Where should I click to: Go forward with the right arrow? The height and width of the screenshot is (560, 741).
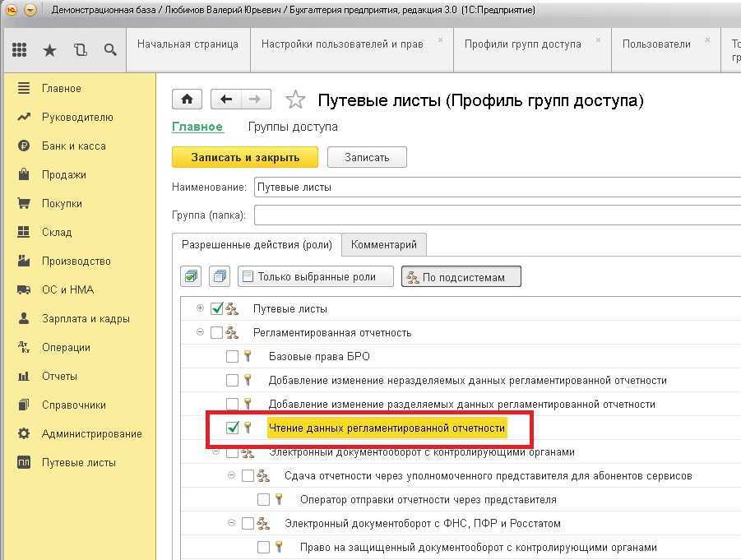pyautogui.click(x=256, y=100)
